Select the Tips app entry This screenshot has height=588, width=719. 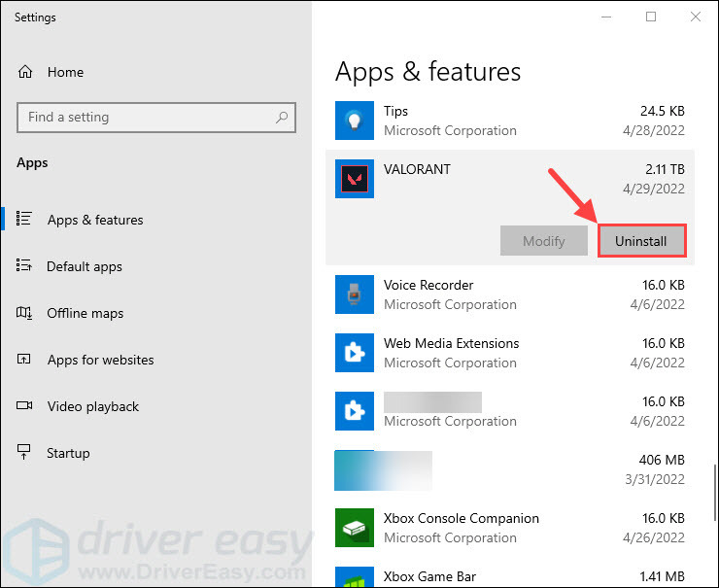(x=510, y=121)
